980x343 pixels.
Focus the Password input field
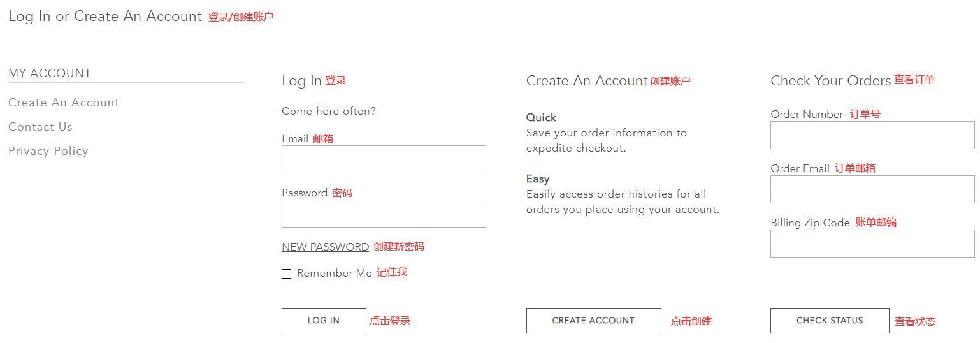click(384, 214)
